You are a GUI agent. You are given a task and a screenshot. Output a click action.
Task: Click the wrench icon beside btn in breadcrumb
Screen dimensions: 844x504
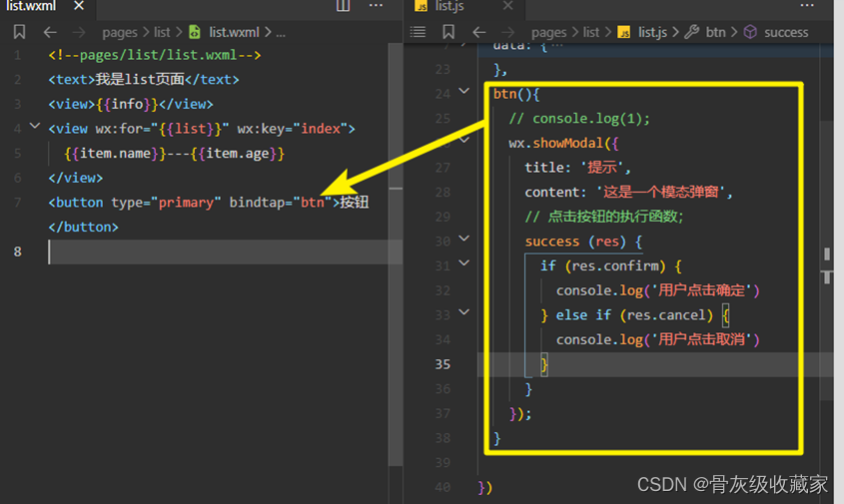pyautogui.click(x=691, y=32)
